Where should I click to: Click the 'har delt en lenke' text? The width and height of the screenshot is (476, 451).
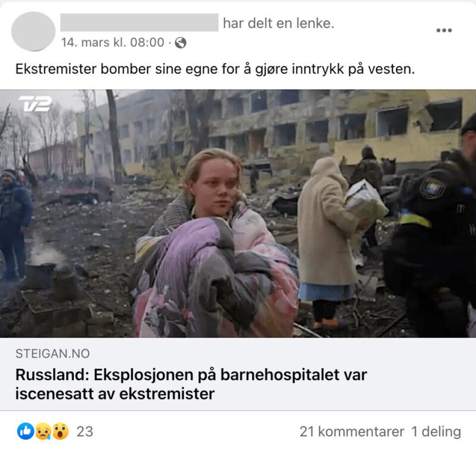[278, 23]
